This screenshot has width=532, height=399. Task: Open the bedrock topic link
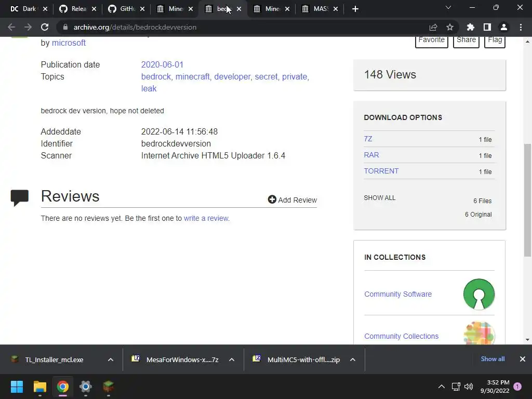(156, 77)
